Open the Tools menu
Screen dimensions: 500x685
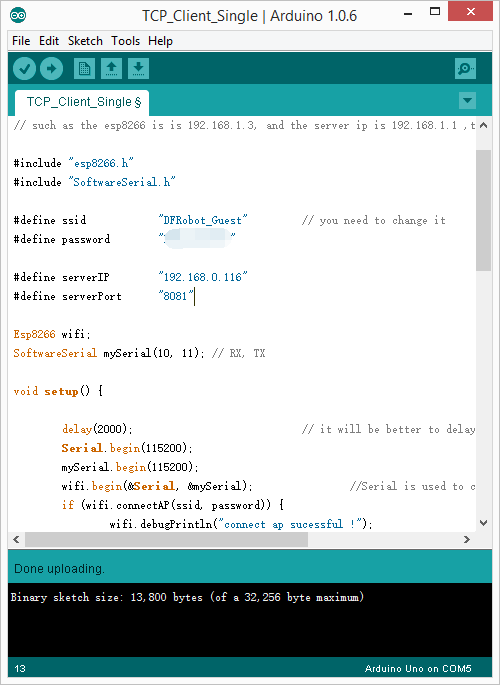125,41
